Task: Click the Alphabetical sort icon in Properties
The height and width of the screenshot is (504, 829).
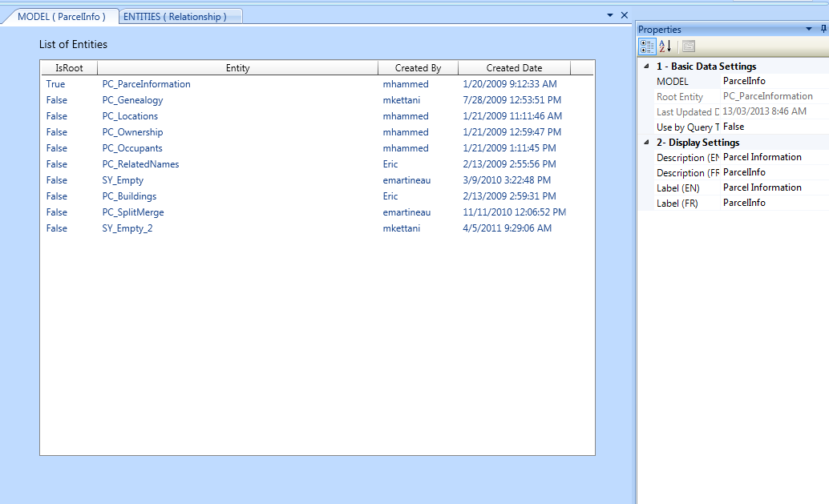Action: [x=665, y=46]
